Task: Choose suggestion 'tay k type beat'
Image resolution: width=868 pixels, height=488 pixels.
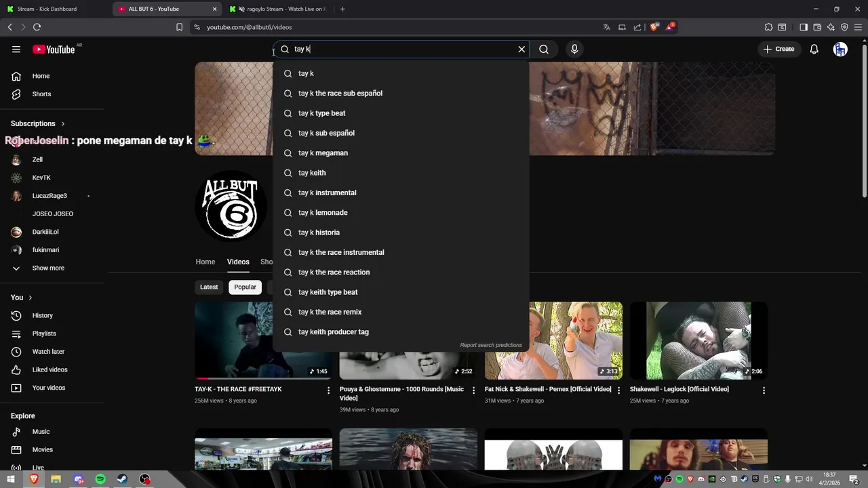Action: [x=401, y=113]
